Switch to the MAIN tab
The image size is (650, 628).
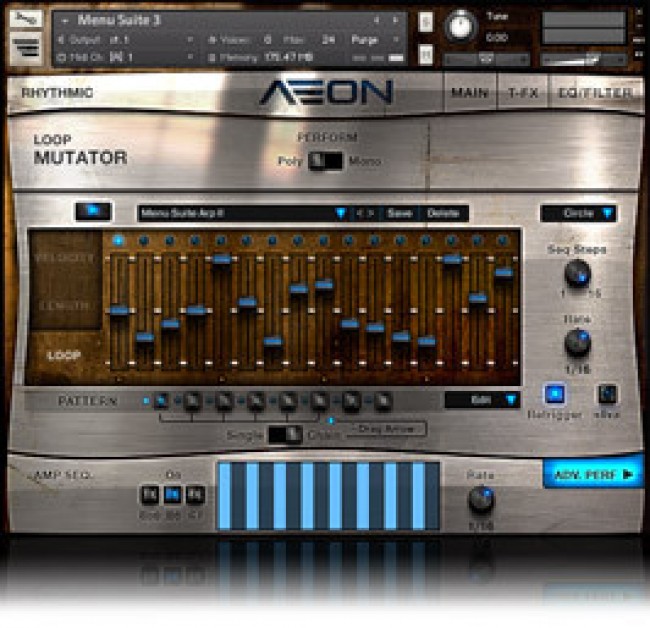[x=470, y=93]
